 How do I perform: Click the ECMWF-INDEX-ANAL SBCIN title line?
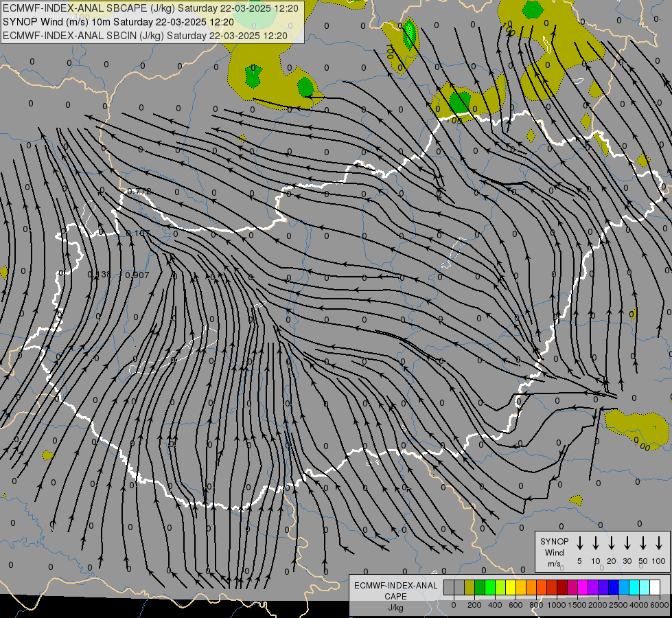coord(145,36)
